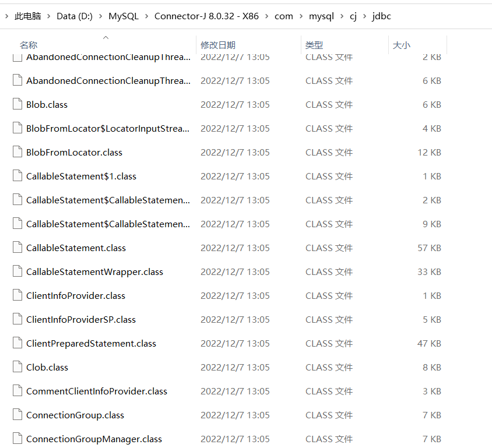Click the Clob.class file icon
The image size is (492, 448).
tap(17, 367)
